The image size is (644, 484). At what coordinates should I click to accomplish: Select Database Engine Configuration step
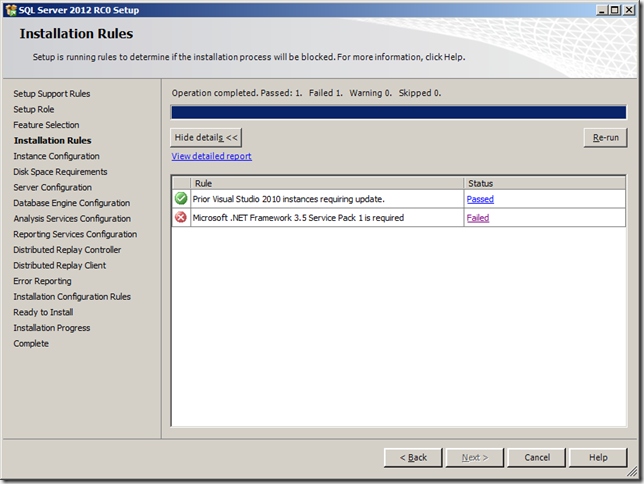(x=71, y=203)
